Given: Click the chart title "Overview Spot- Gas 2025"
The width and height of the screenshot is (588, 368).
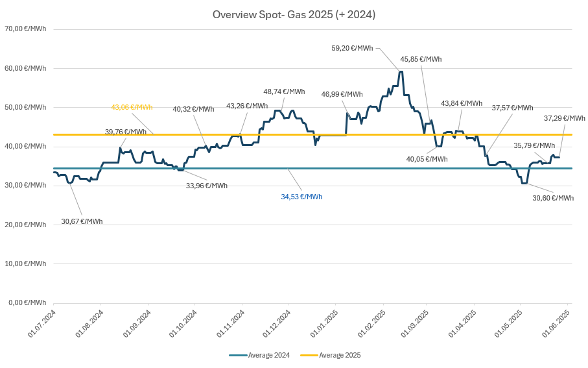Looking at the screenshot, I should [294, 14].
